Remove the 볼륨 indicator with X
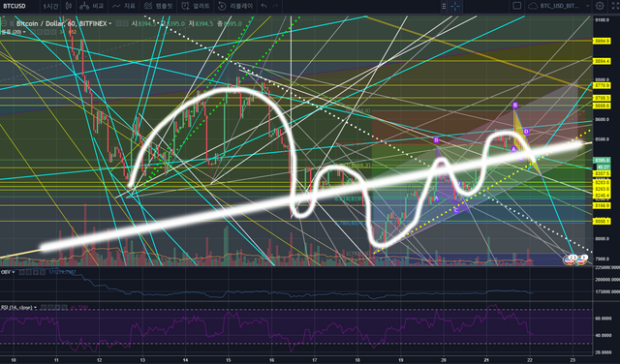The image size is (620, 364). coord(54,32)
